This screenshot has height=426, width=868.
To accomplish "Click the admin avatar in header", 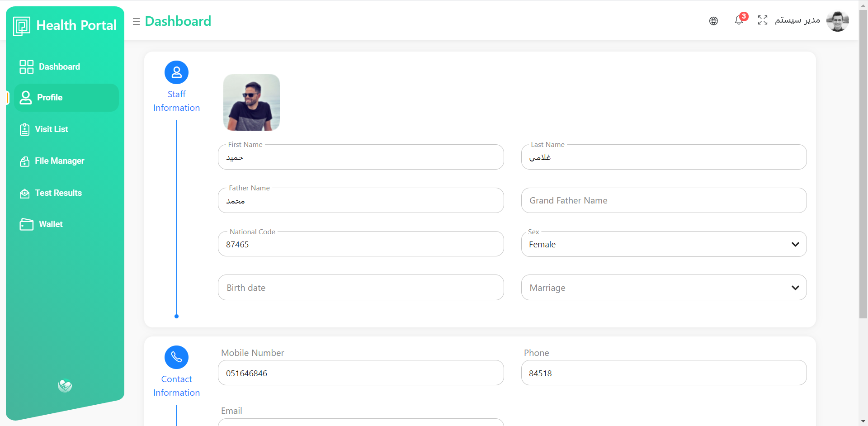I will [x=838, y=21].
